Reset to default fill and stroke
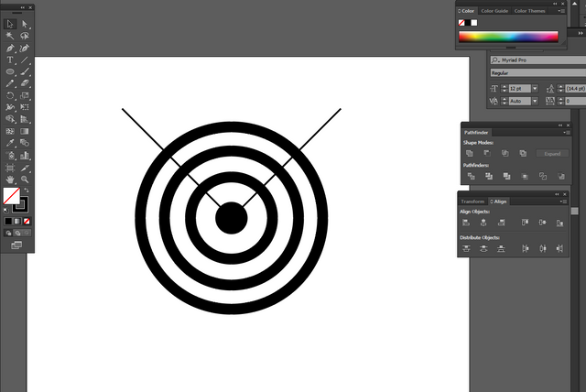 click(6, 211)
